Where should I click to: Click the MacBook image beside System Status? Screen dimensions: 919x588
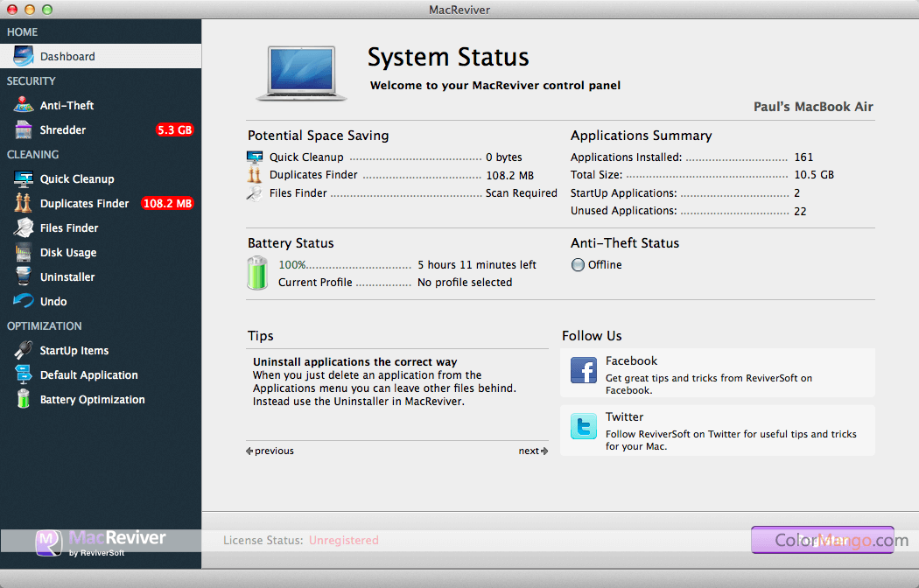click(x=301, y=73)
